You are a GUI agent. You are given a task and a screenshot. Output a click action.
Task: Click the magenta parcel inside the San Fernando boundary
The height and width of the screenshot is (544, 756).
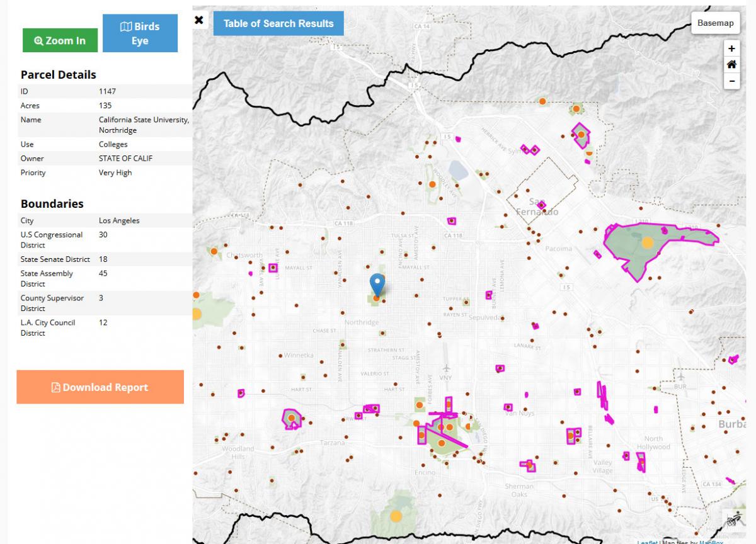[x=541, y=205]
